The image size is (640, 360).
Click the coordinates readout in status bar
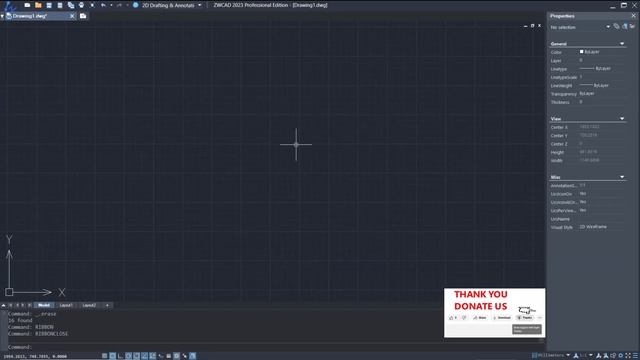[35, 356]
